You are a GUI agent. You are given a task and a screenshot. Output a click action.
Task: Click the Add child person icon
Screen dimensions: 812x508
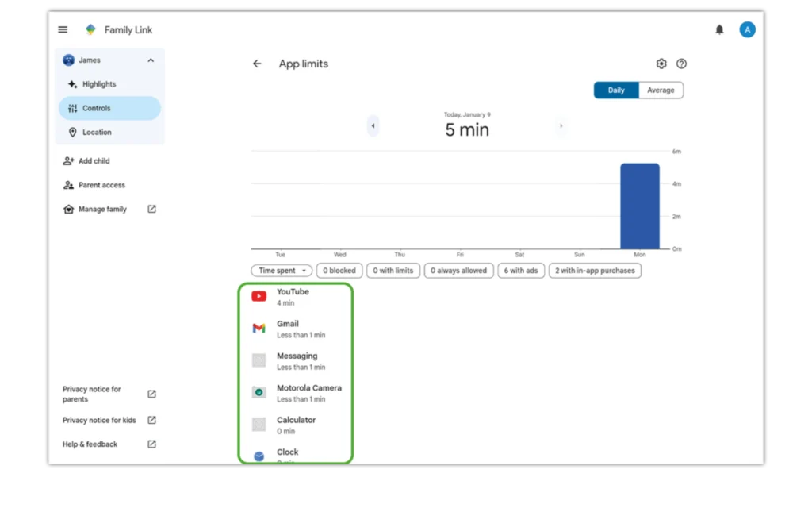tap(68, 160)
